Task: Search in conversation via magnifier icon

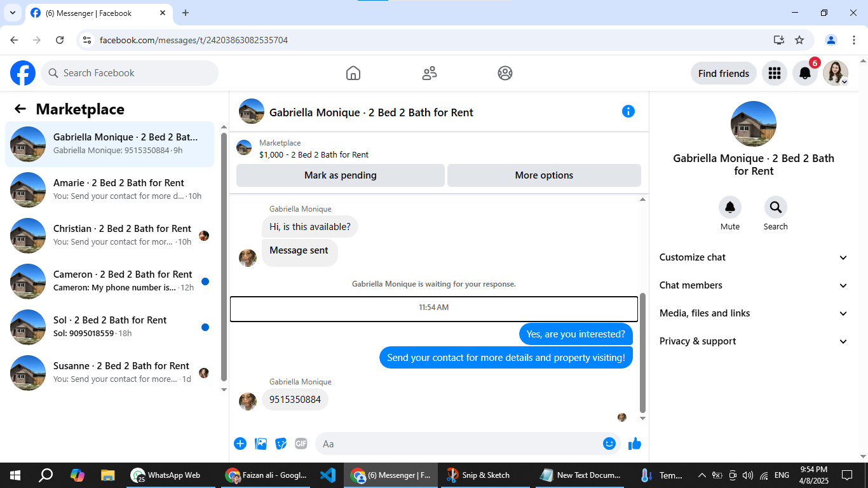Action: click(x=775, y=207)
